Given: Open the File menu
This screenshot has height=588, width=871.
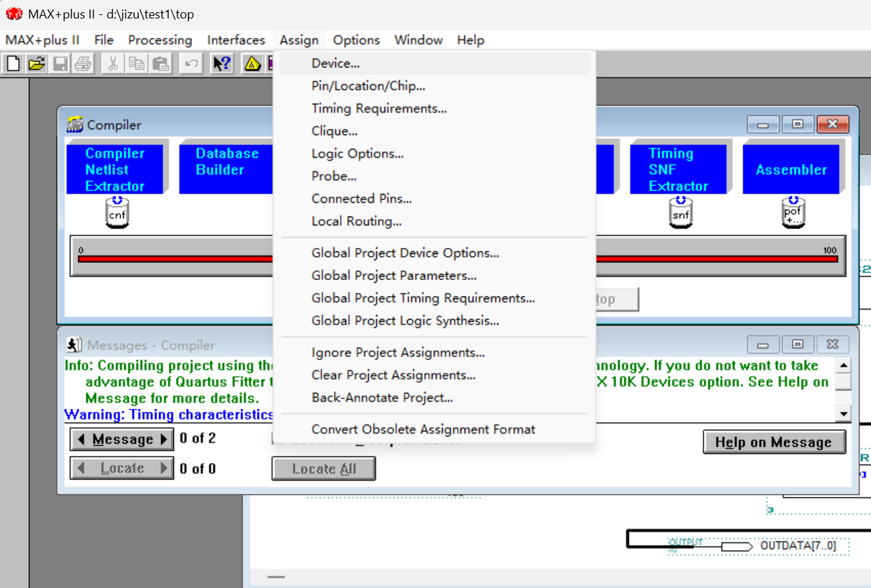Looking at the screenshot, I should (x=104, y=40).
